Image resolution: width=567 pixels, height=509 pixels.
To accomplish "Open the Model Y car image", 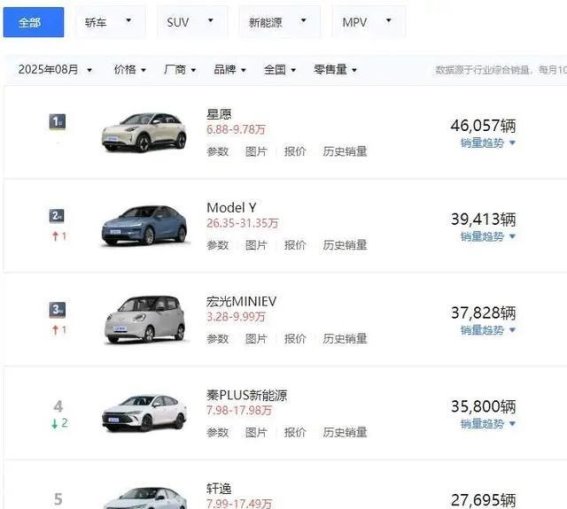I will click(145, 225).
